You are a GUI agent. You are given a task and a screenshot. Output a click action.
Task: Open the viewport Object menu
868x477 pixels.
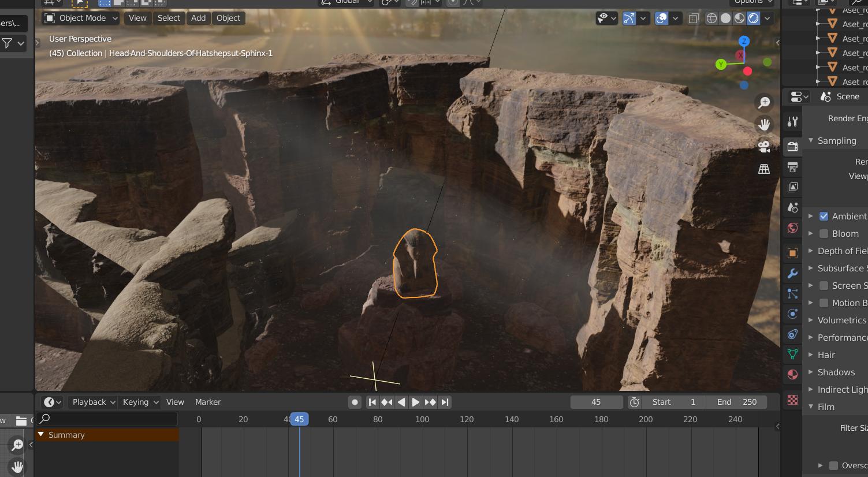228,18
